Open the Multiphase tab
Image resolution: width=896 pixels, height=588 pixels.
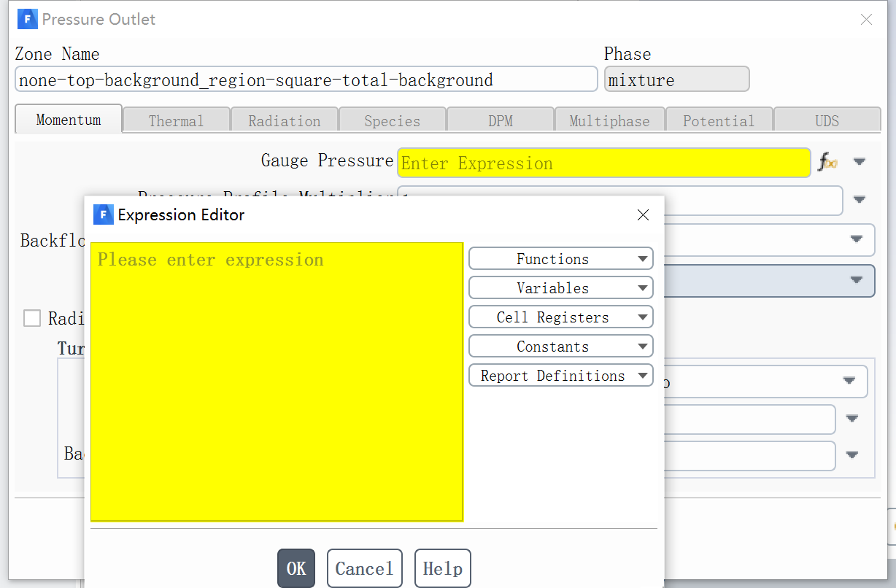(x=609, y=120)
